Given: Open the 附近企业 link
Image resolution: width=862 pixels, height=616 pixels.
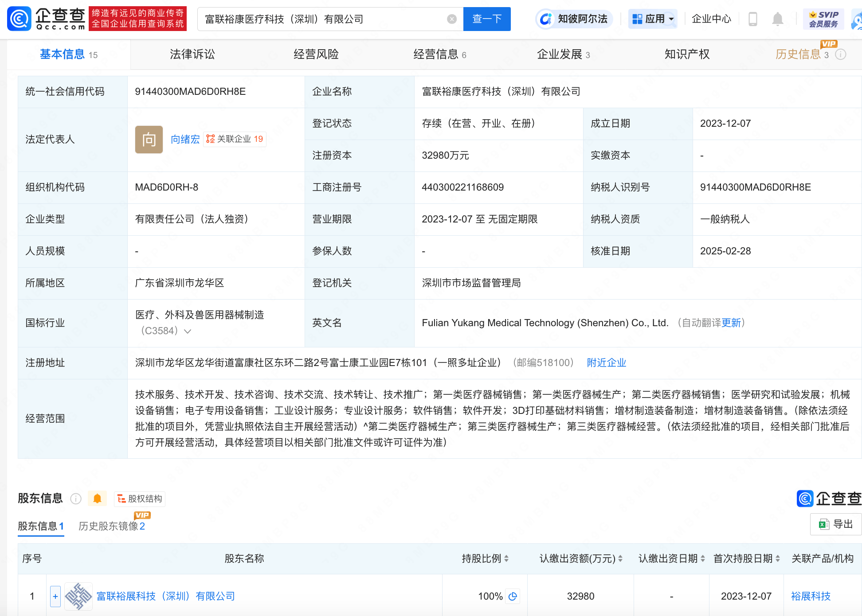Looking at the screenshot, I should 606,363.
